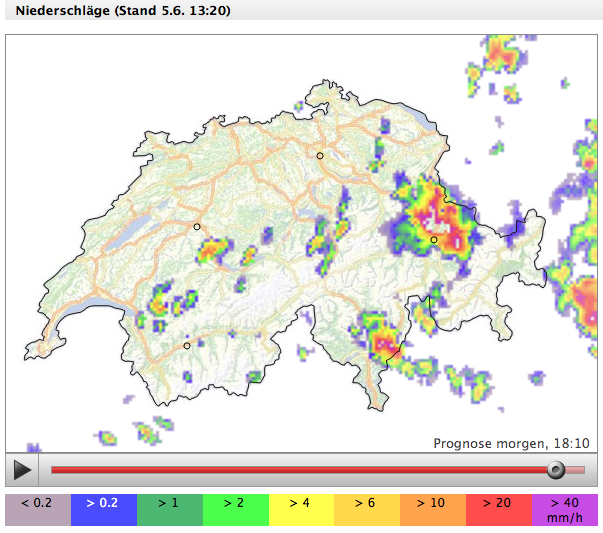Screen dimensions: 603x533
Task: Click the red rain cell over Ticino
Action: (383, 344)
